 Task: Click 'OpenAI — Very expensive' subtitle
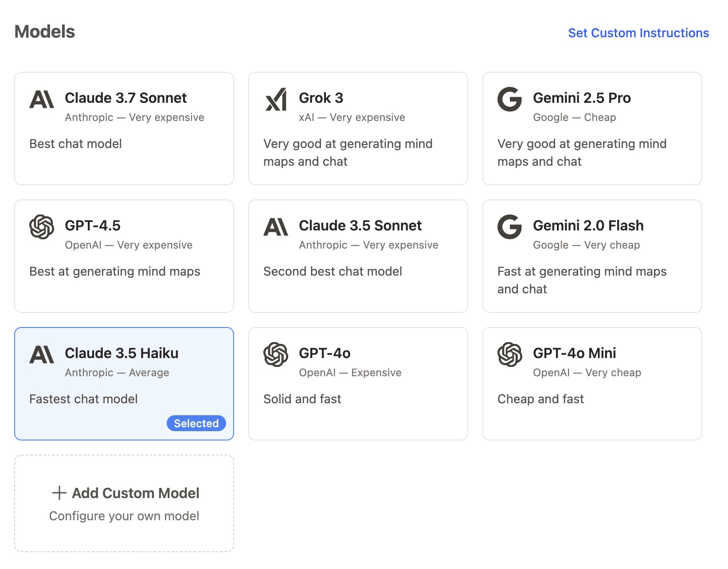point(129,245)
